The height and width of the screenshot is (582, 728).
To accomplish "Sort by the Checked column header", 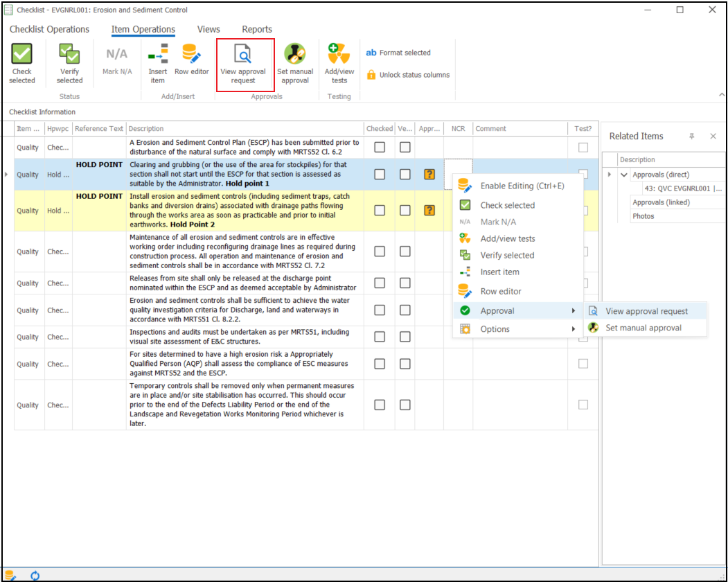I will [x=380, y=129].
